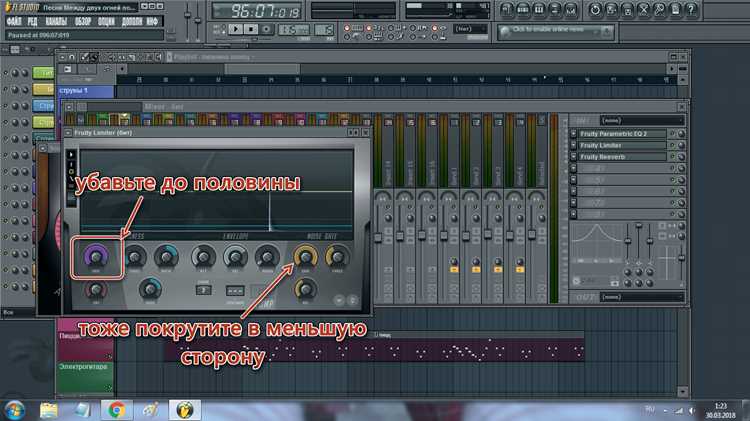Open the Fruity Limiter window menu arrow
Image resolution: width=750 pixels, height=421 pixels.
pos(68,133)
